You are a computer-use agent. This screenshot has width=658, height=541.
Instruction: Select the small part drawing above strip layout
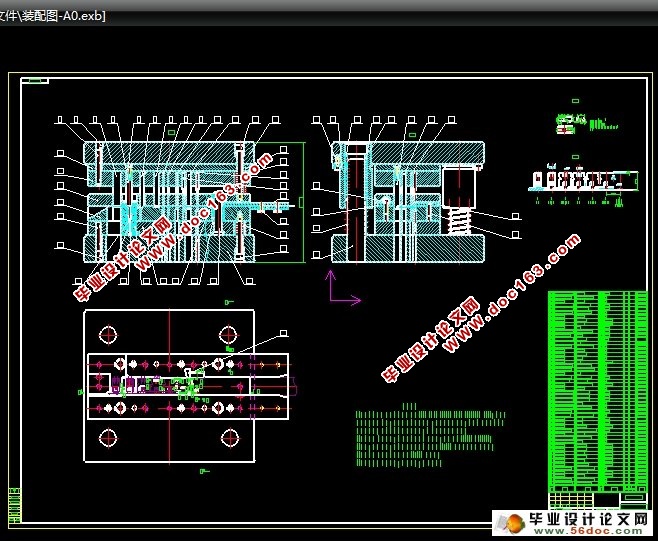pos(586,123)
